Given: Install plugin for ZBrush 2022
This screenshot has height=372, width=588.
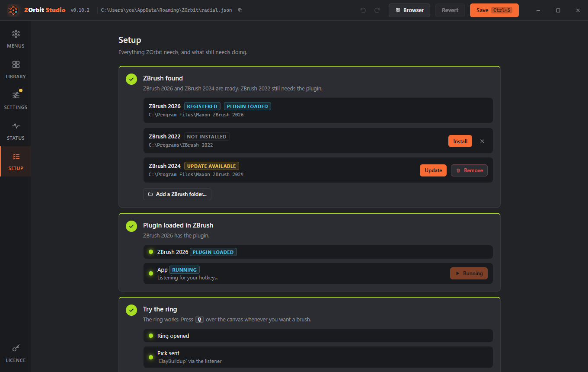Looking at the screenshot, I should click(x=460, y=141).
